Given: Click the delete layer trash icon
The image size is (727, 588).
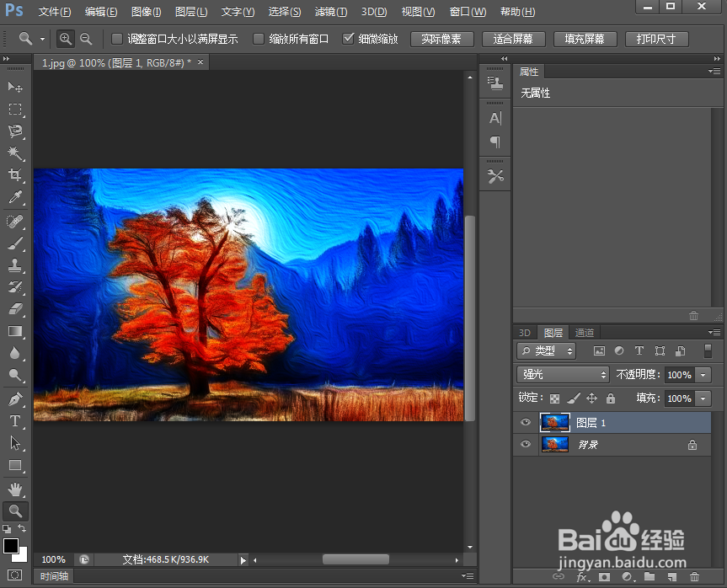Looking at the screenshot, I should pyautogui.click(x=694, y=576).
